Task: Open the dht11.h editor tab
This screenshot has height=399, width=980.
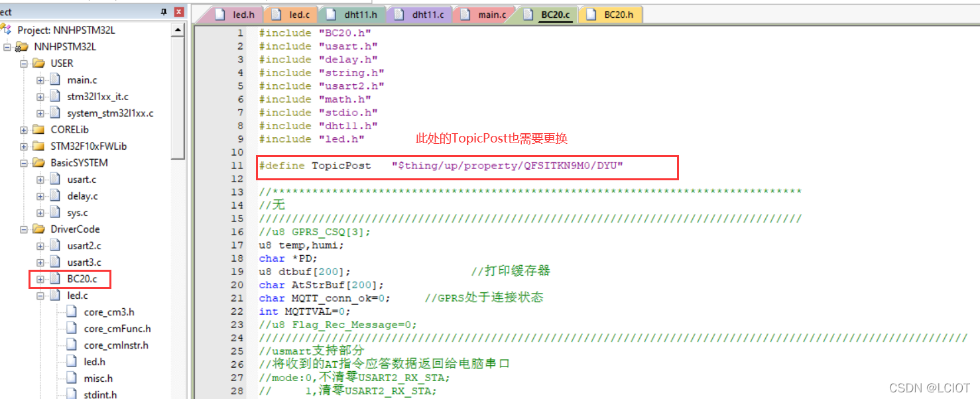Action: pos(352,15)
